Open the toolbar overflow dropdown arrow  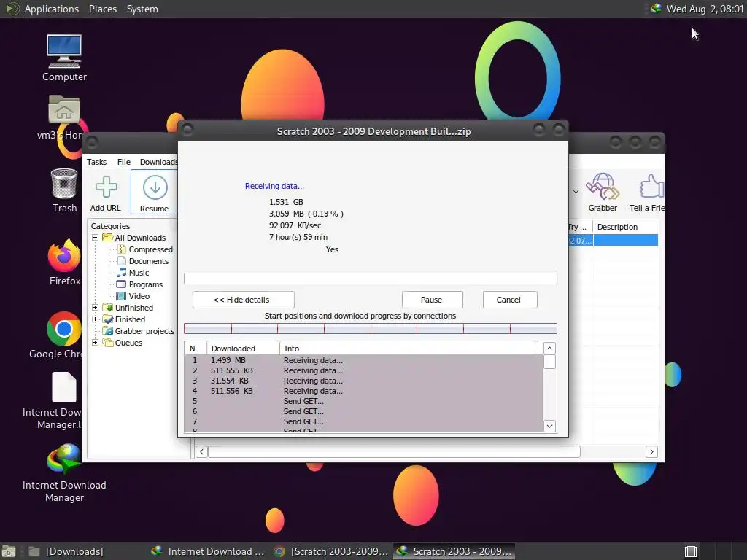point(576,192)
